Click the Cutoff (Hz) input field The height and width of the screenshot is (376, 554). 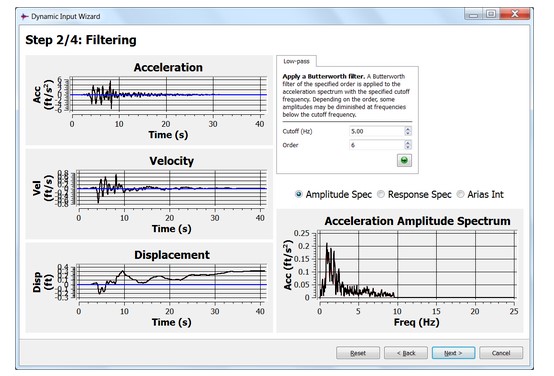click(376, 131)
